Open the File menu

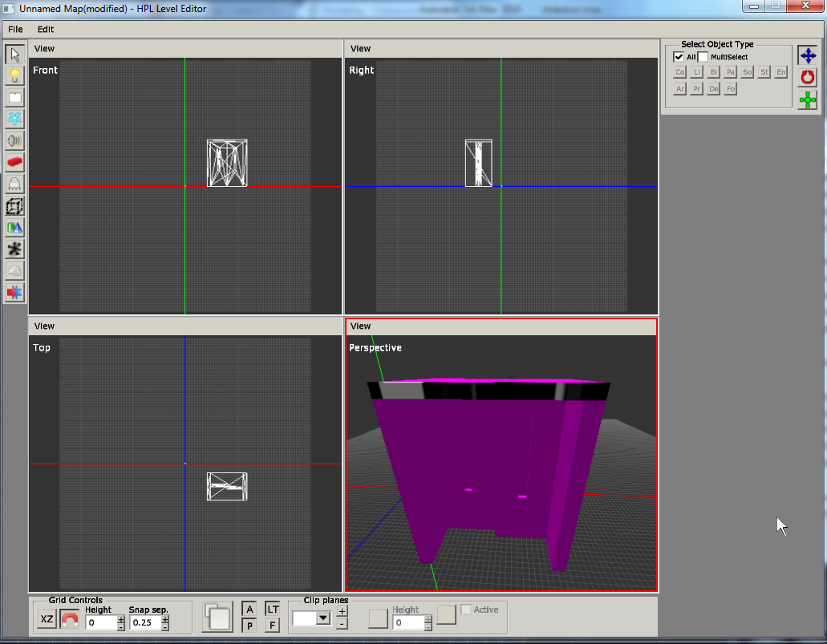(x=15, y=29)
